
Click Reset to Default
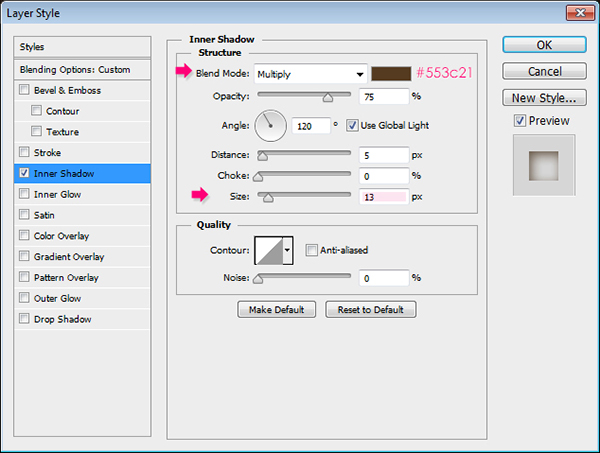click(x=371, y=310)
